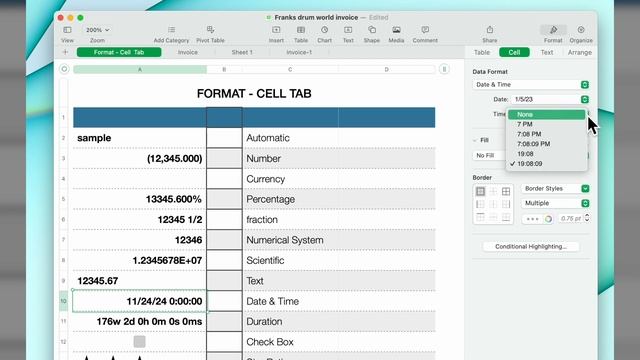
Task: Select the inside borders icon
Action: point(493,191)
